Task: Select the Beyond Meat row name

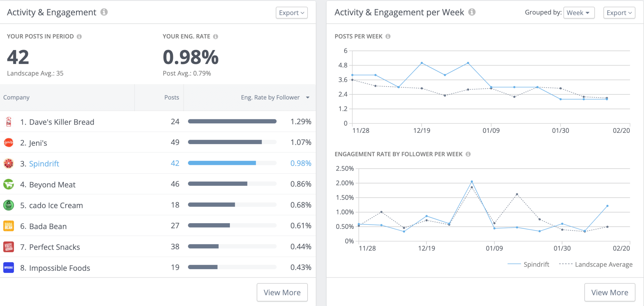Action: 52,184
